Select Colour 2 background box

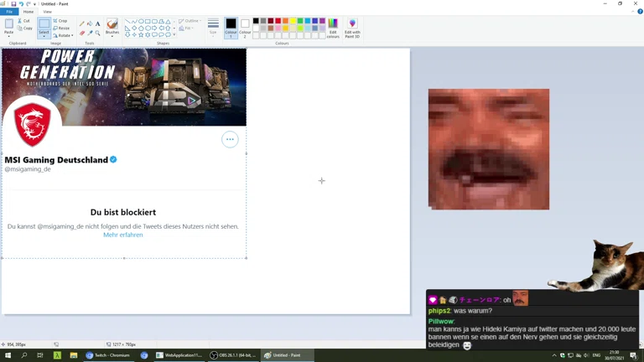pos(245,28)
